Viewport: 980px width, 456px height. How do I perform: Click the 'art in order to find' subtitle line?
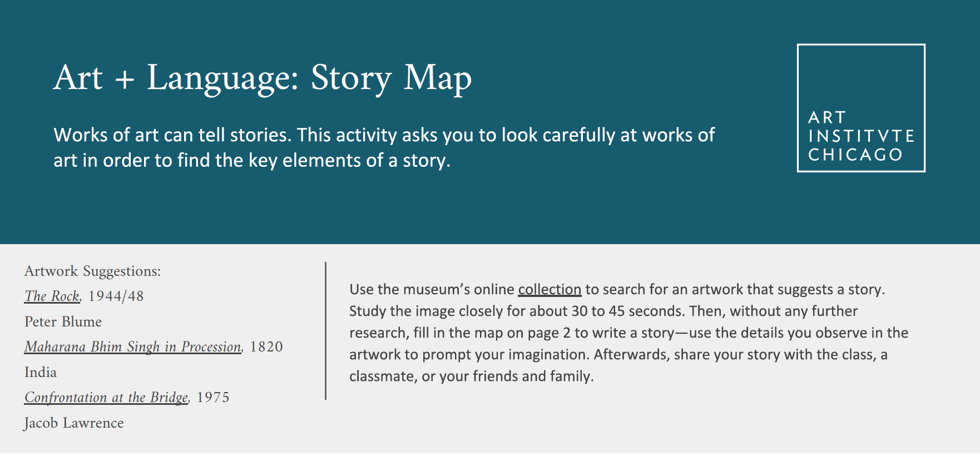tap(251, 161)
